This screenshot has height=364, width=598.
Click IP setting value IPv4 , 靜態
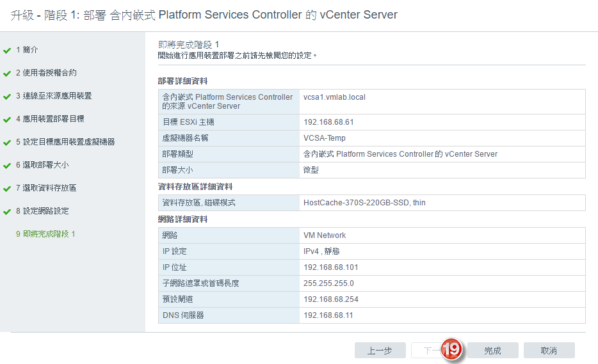(x=321, y=251)
